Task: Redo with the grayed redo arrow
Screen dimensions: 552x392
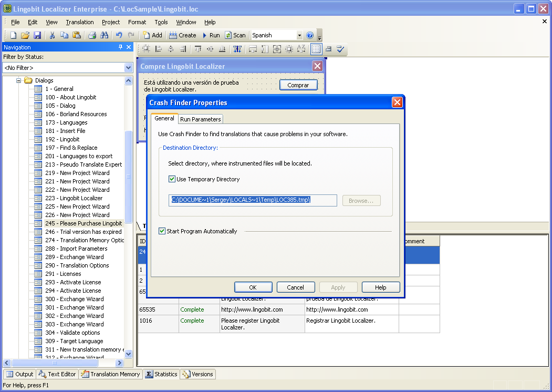Action: (x=131, y=35)
